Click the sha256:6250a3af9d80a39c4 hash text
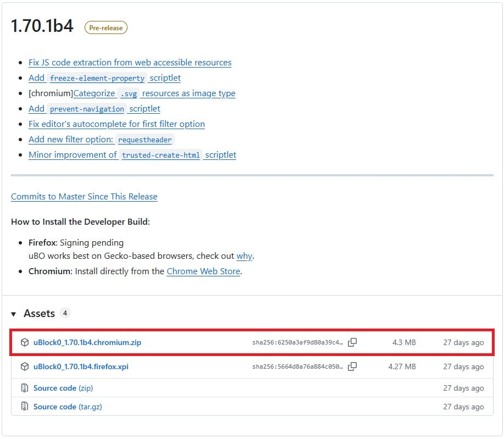The height and width of the screenshot is (439, 504). point(298,342)
